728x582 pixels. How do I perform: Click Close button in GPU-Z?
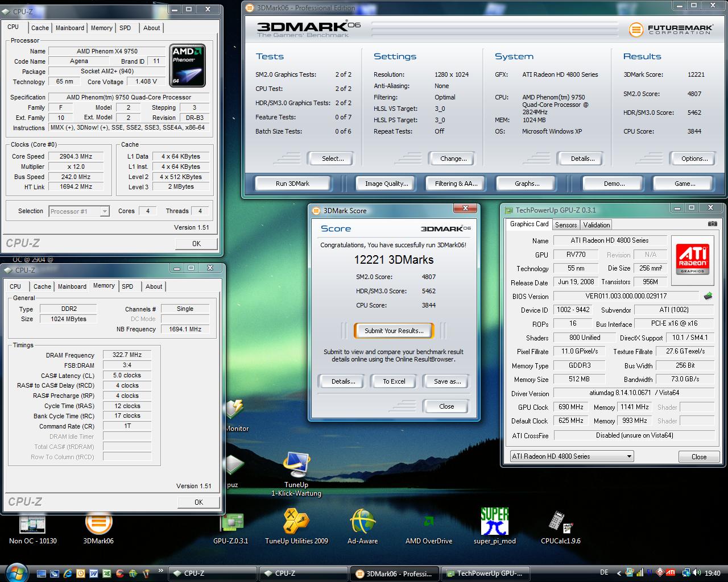point(699,456)
